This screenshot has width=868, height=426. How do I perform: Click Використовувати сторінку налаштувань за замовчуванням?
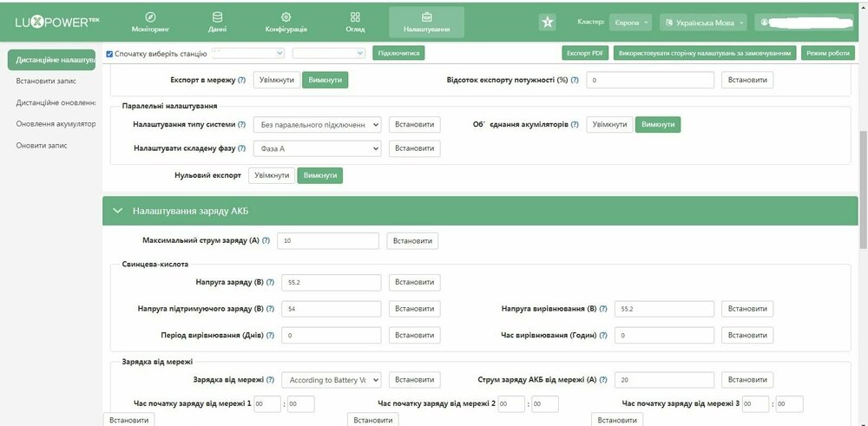tap(705, 53)
